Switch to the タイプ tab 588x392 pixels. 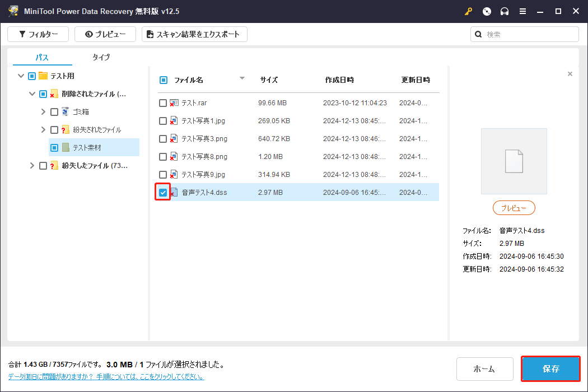point(101,57)
